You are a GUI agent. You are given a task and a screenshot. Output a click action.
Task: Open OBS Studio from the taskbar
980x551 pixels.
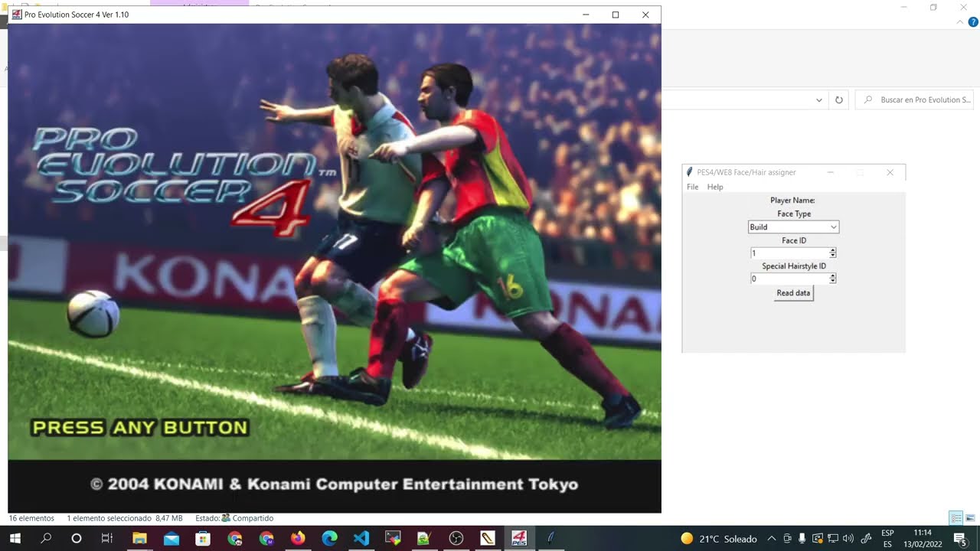(x=456, y=538)
